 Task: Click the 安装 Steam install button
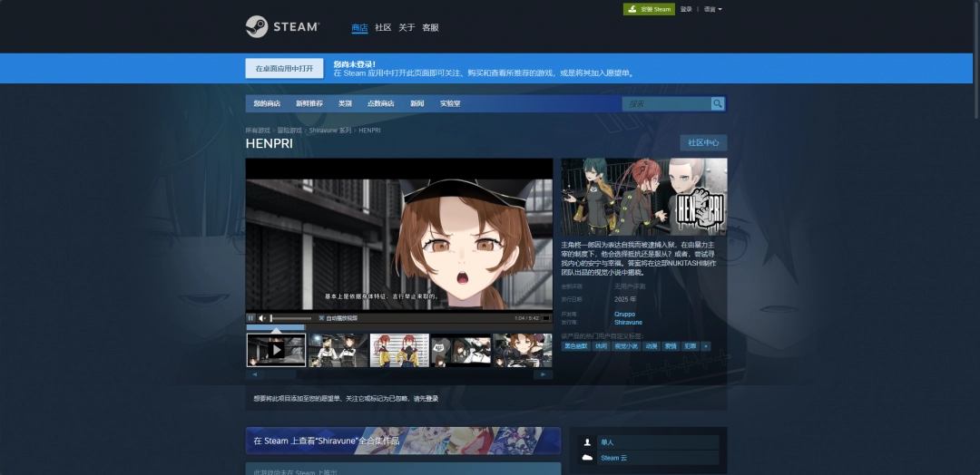649,9
